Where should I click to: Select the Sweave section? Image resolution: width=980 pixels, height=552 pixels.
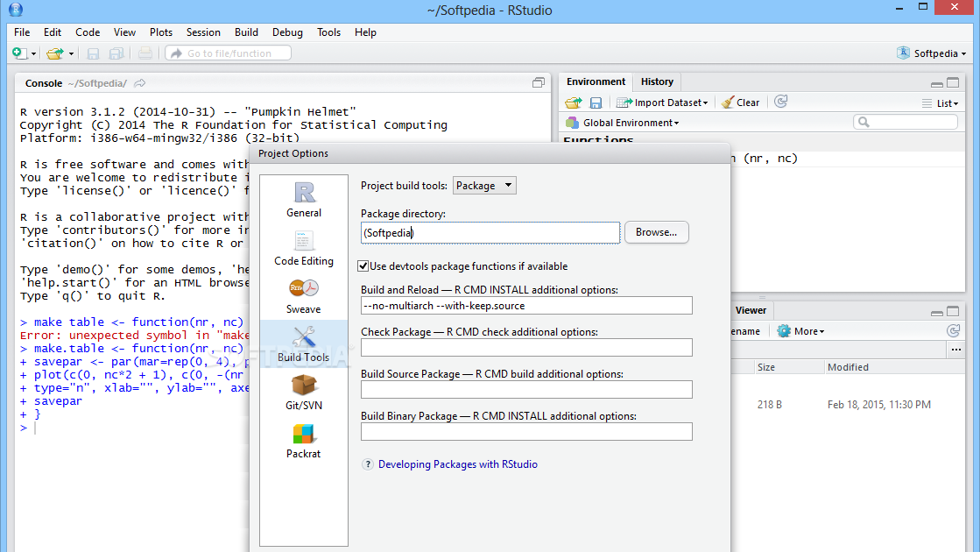tap(304, 295)
